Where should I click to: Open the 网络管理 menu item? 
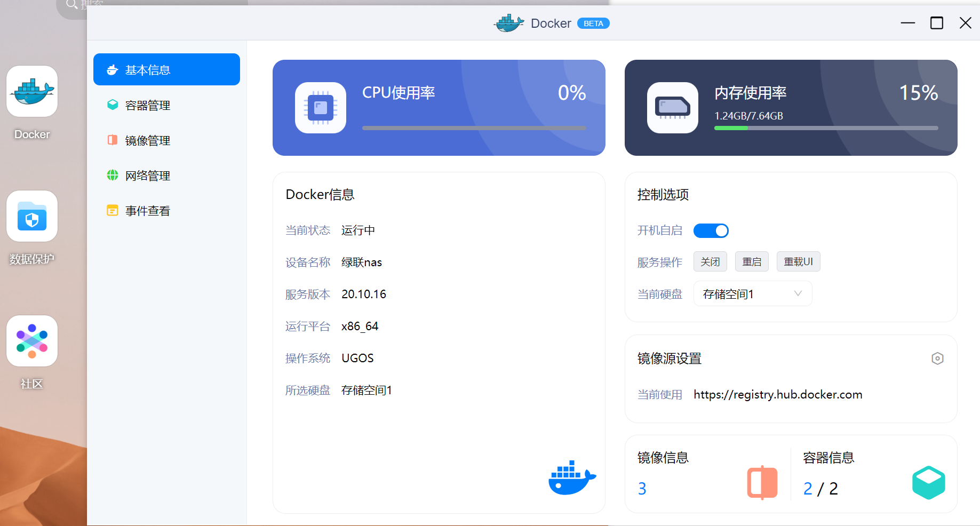(x=166, y=176)
